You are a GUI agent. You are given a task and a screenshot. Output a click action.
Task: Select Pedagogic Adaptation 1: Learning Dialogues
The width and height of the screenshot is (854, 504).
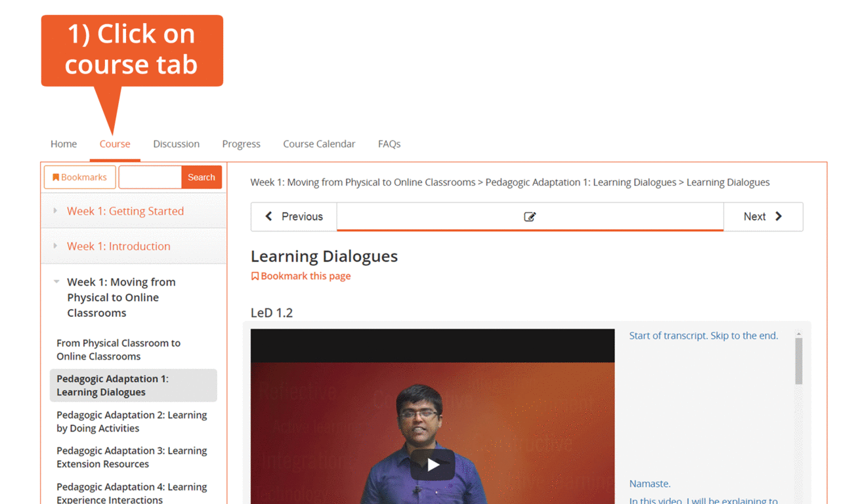(x=133, y=385)
